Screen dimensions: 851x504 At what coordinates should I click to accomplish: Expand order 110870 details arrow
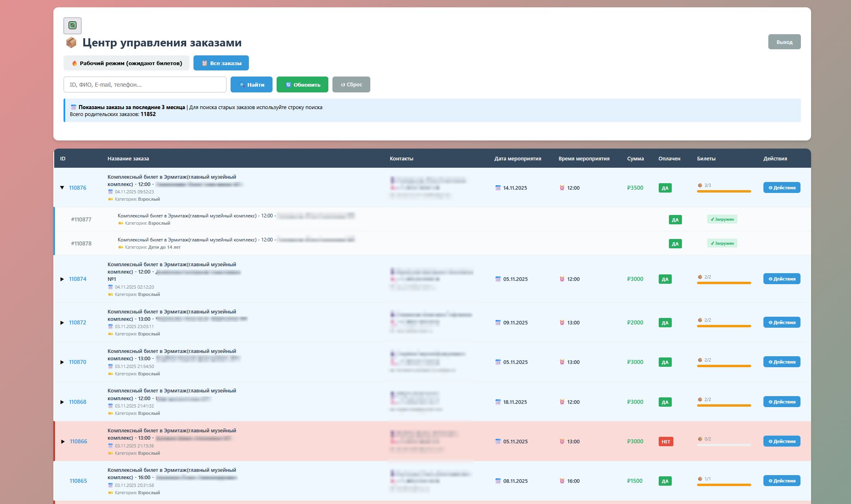pos(62,362)
